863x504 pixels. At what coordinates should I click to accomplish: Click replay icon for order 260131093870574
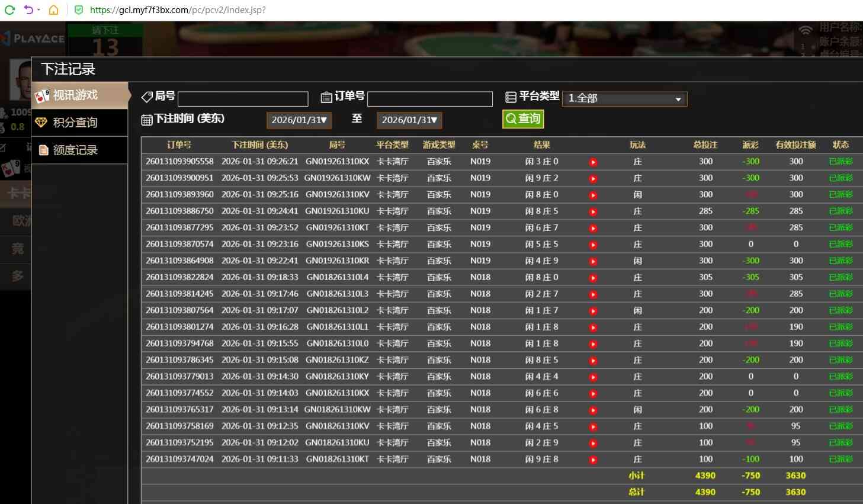point(593,245)
